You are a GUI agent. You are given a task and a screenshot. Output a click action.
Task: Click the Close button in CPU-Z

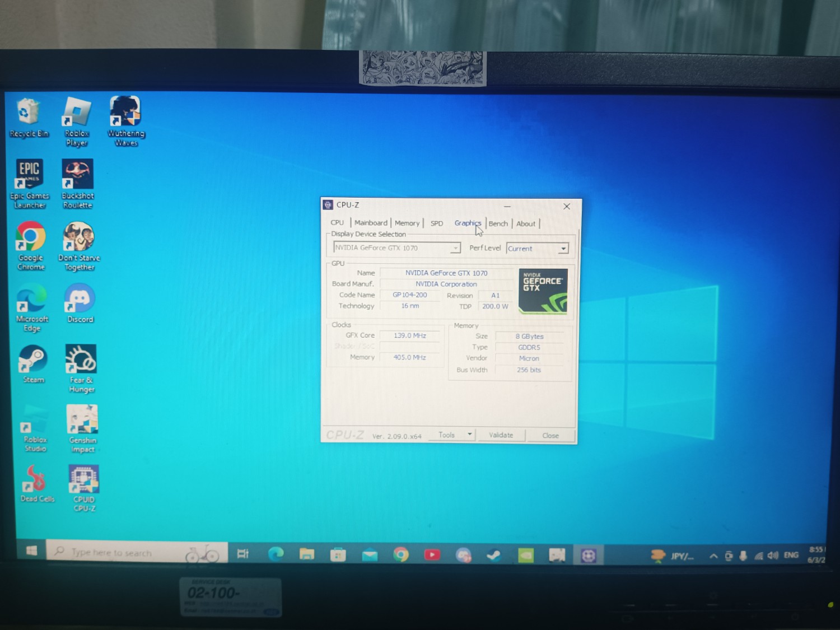click(x=550, y=436)
